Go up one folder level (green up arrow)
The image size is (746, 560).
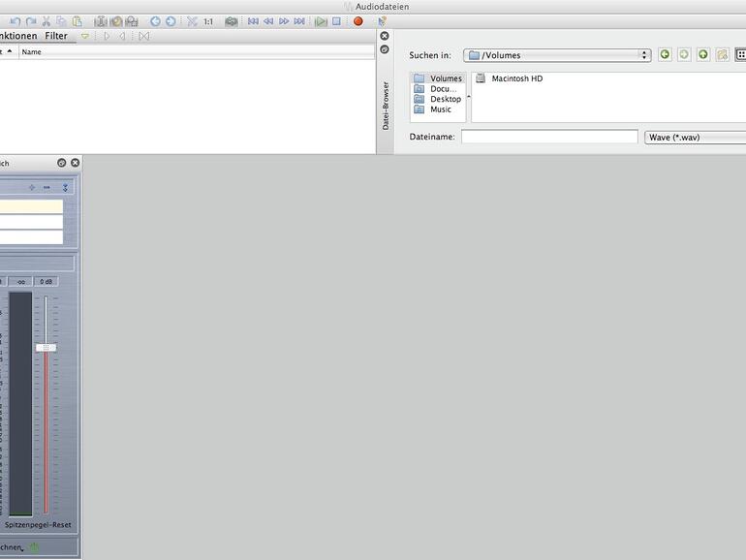point(703,54)
